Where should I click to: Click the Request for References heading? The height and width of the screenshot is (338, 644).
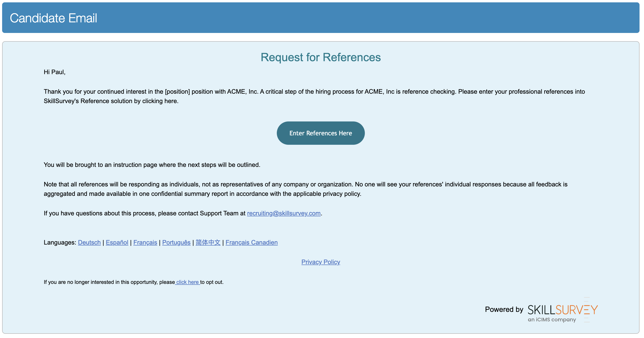tap(321, 57)
